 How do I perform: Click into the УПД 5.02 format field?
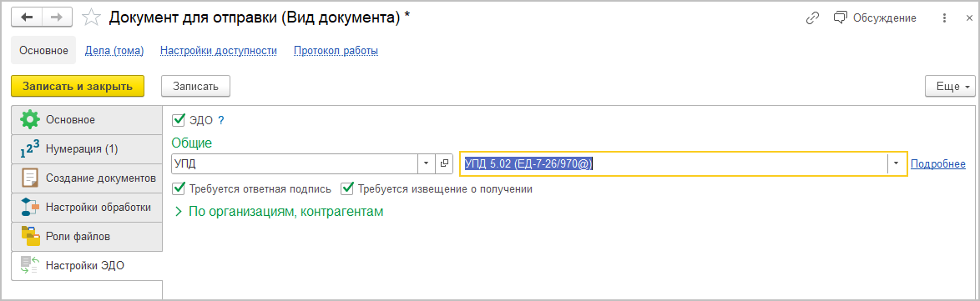click(674, 163)
